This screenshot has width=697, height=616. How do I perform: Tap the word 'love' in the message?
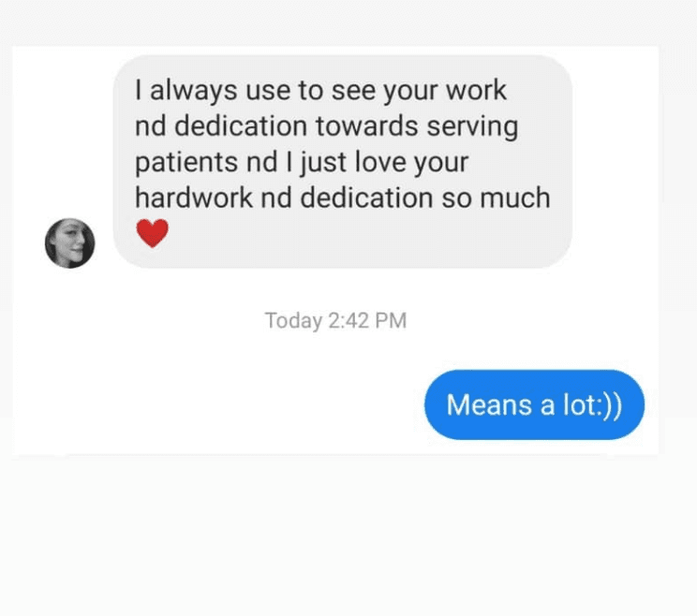[381, 162]
